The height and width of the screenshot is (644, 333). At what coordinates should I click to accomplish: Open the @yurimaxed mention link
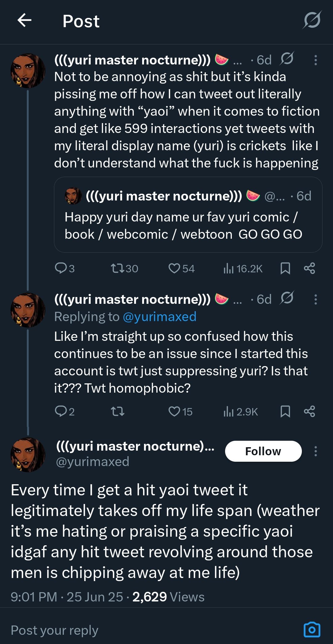click(159, 317)
